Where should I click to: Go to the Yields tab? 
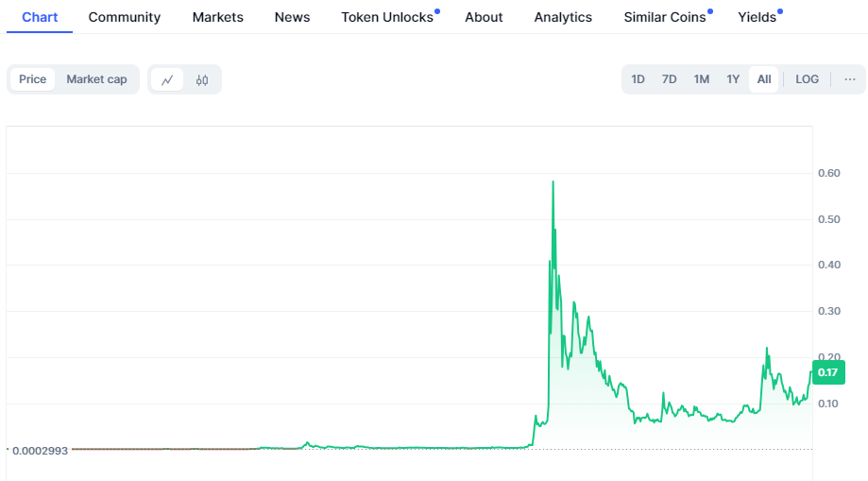pos(757,17)
